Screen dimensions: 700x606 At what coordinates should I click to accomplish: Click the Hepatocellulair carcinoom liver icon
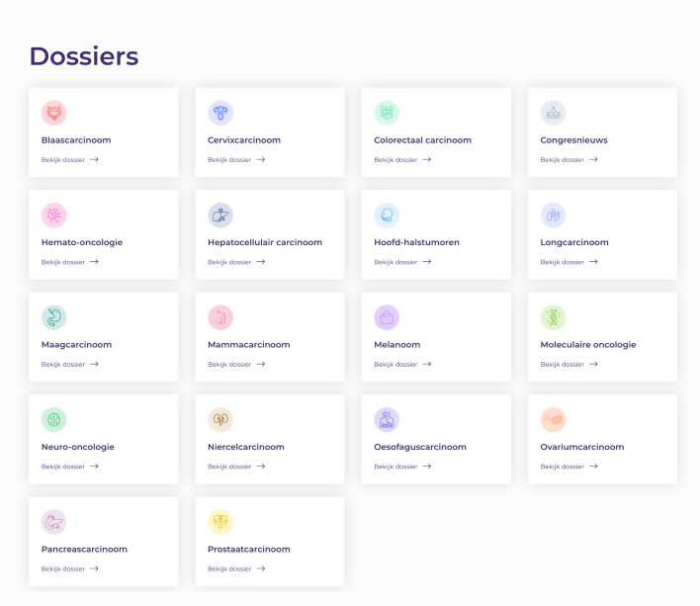pos(220,216)
